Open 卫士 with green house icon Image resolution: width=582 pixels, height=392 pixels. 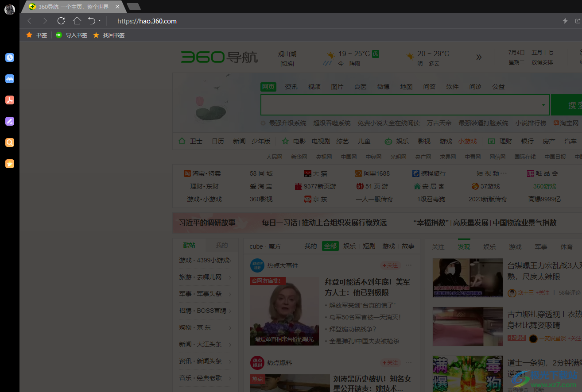(x=190, y=141)
